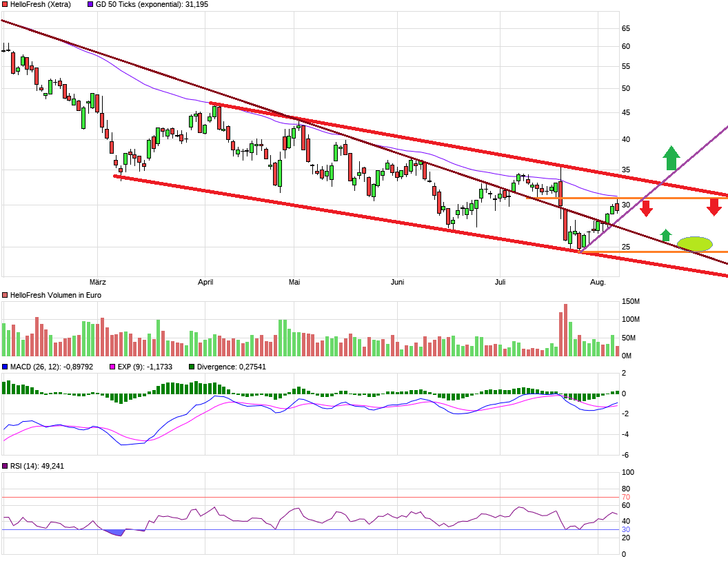Viewport: 728px width, 561px height.
Task: Click the 25 price axis label
Action: [626, 247]
